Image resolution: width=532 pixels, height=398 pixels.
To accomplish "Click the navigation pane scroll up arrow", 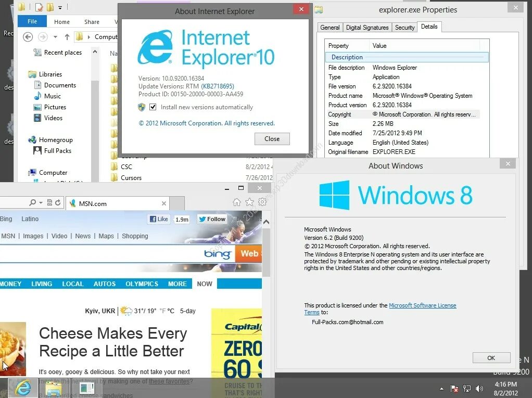I will coord(95,52).
